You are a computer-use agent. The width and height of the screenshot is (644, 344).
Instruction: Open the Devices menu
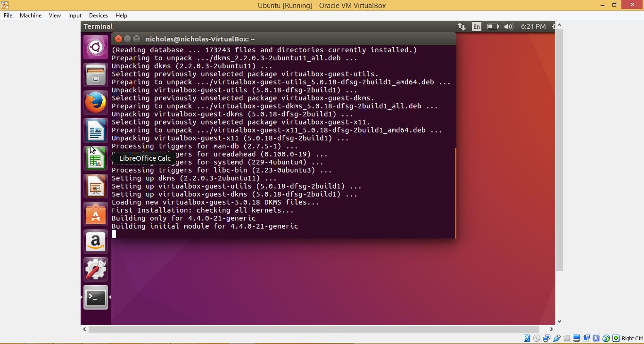(x=98, y=15)
